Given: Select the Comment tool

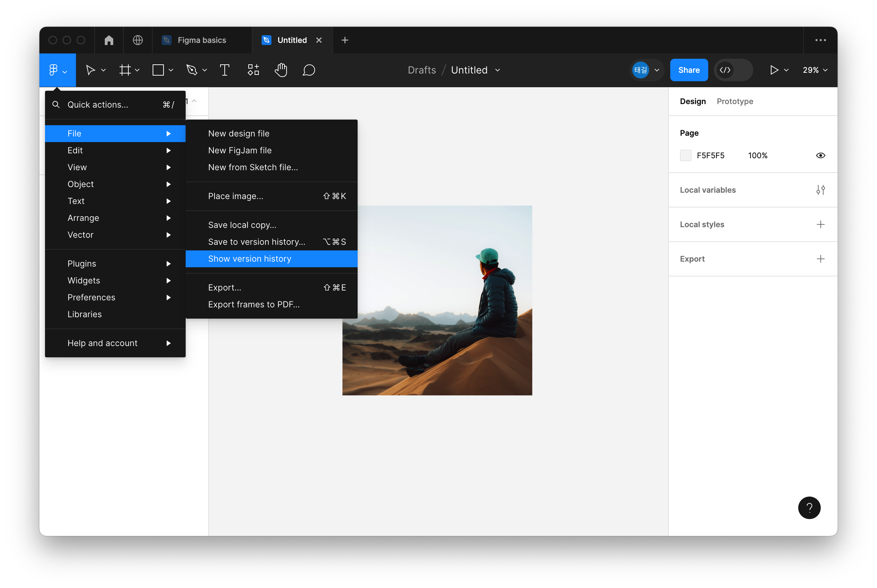Looking at the screenshot, I should [x=309, y=70].
